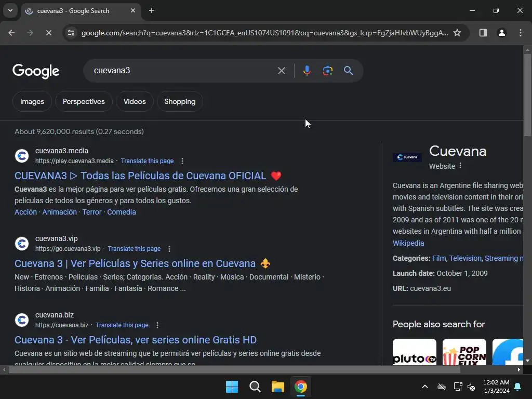Screen dimensions: 532x399
Task: Show hidden system tray icons
Action: (424, 387)
